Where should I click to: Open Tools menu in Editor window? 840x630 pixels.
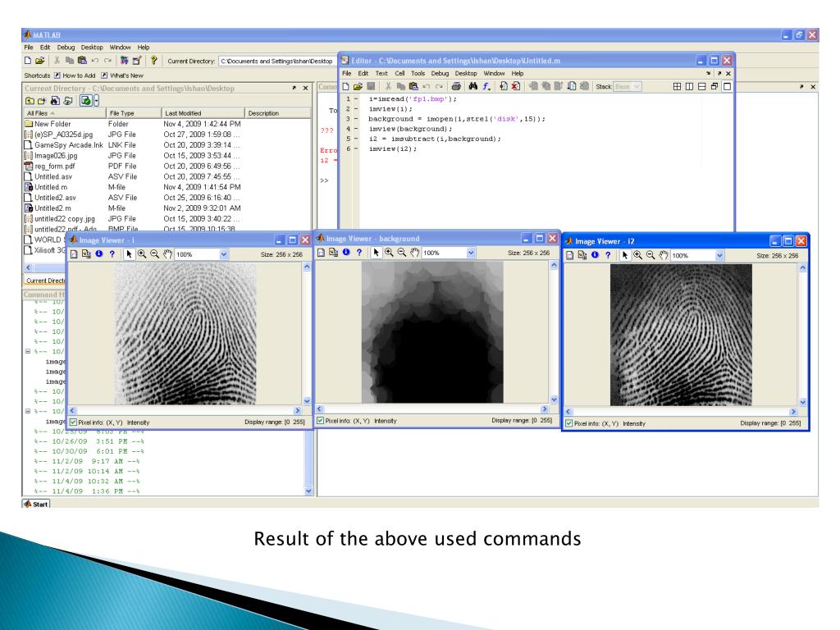418,73
